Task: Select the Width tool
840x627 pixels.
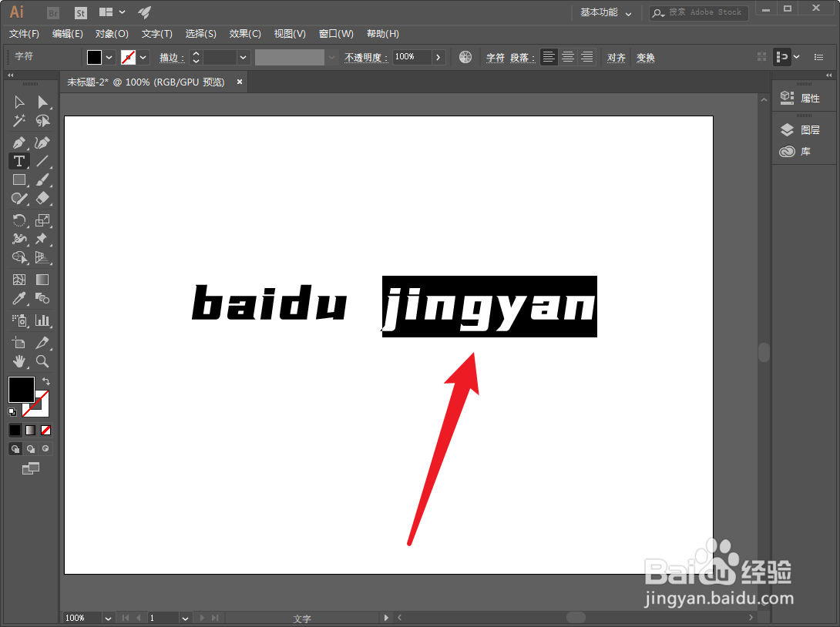Action: [x=19, y=239]
